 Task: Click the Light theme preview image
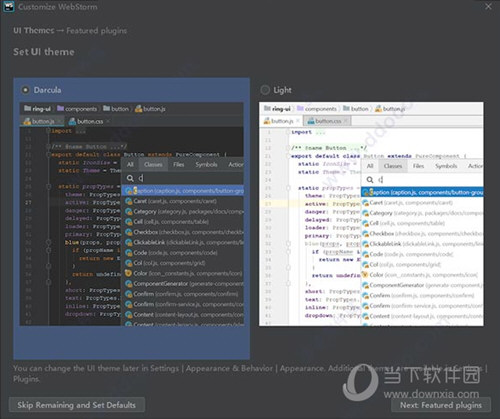pyautogui.click(x=371, y=214)
